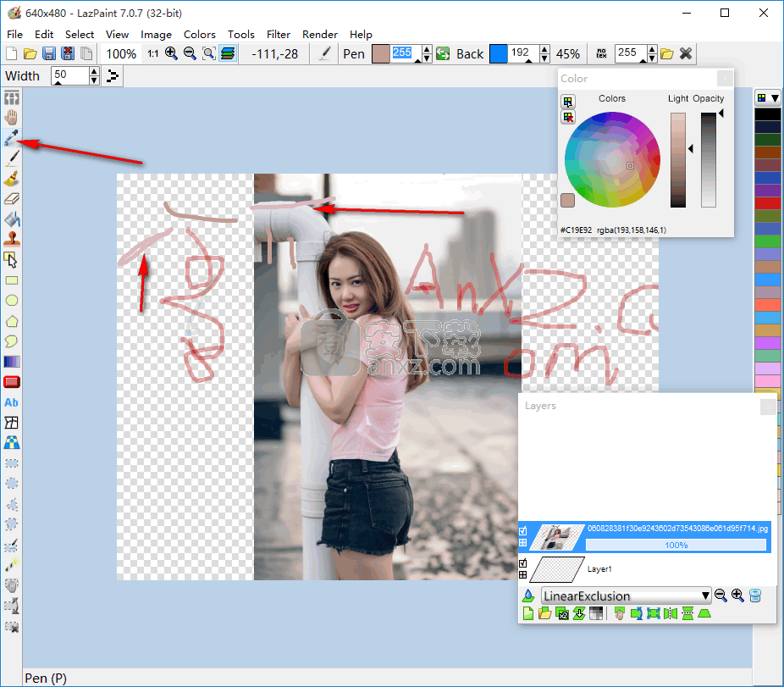Select the Magic wand tool
Screen dimensions: 784x687
[x=11, y=565]
